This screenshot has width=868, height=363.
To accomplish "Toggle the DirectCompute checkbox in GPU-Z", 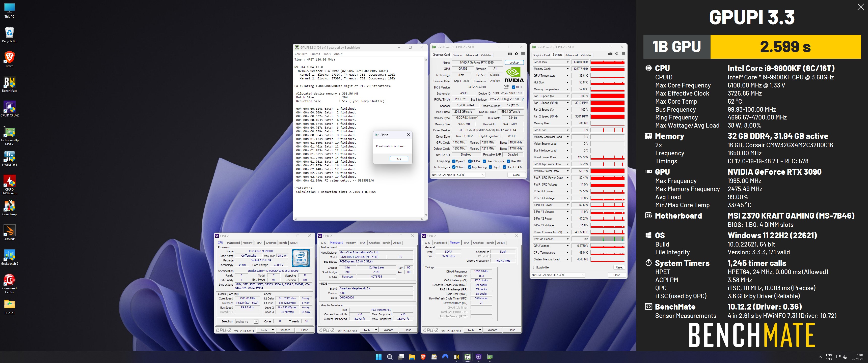I will coord(484,161).
